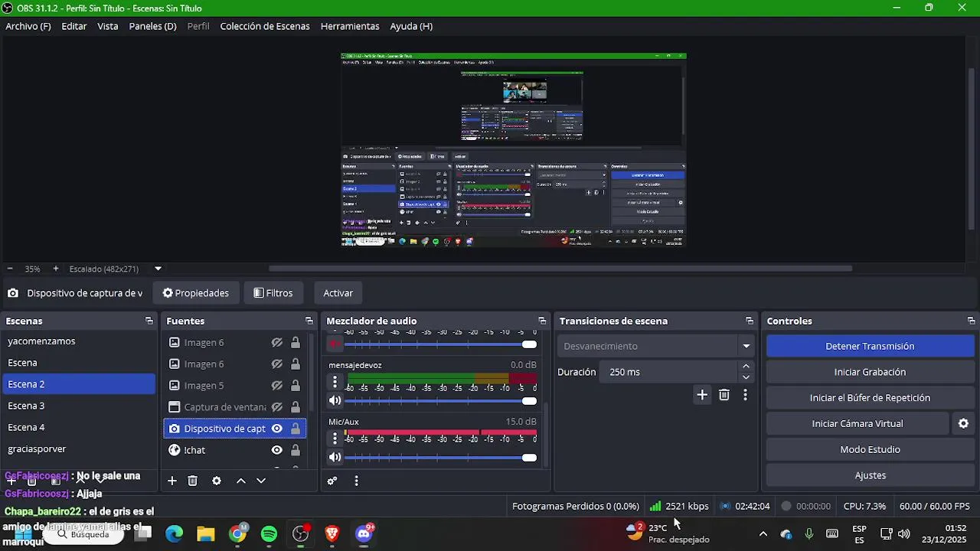The height and width of the screenshot is (551, 980).
Task: Open the Archivo menu
Action: coord(28,26)
